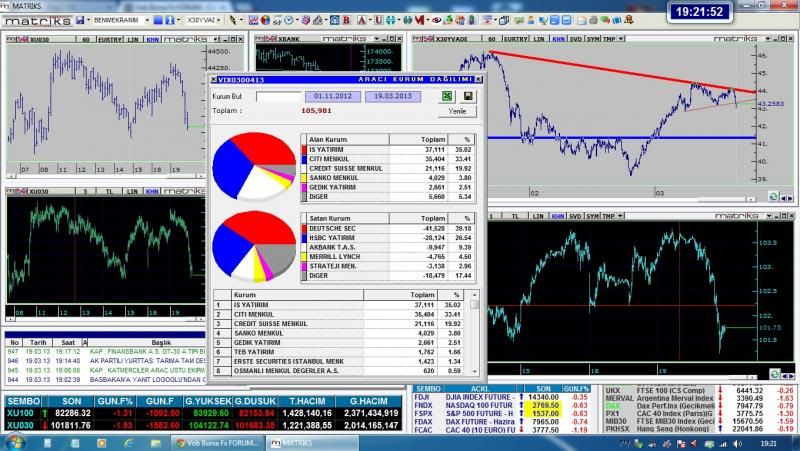Click TL in the XU030 5-minute chart header
800x451 pixels.
coord(109,191)
